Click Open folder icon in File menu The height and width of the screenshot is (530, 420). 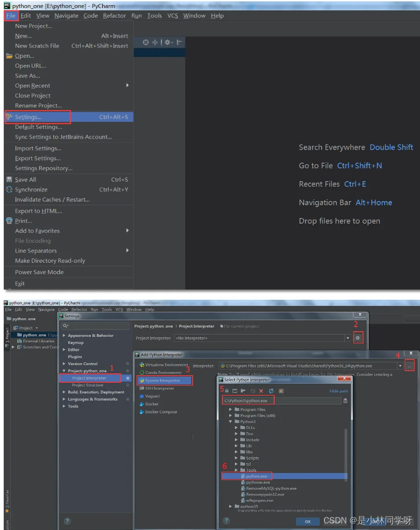pos(9,56)
